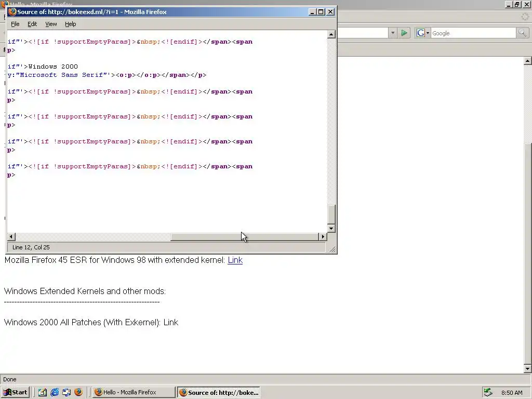Open the Help menu in source viewer

71,24
